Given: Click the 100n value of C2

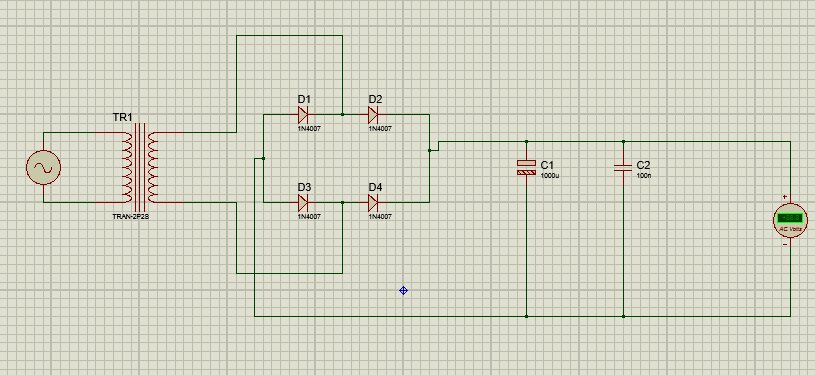Looking at the screenshot, I should [643, 176].
